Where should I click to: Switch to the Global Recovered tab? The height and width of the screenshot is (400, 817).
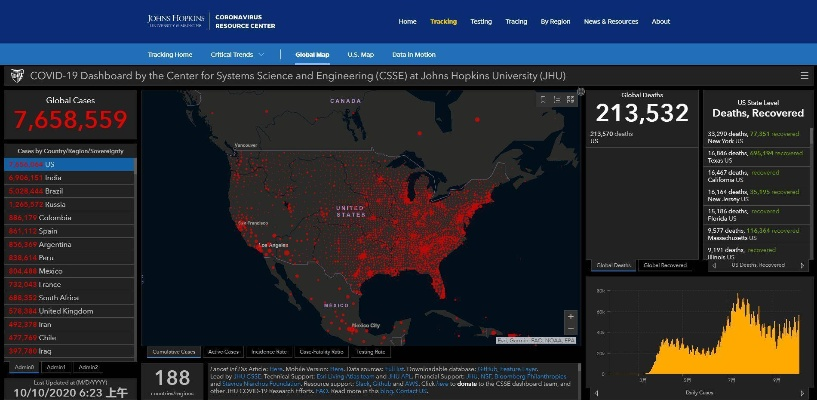(x=665, y=266)
